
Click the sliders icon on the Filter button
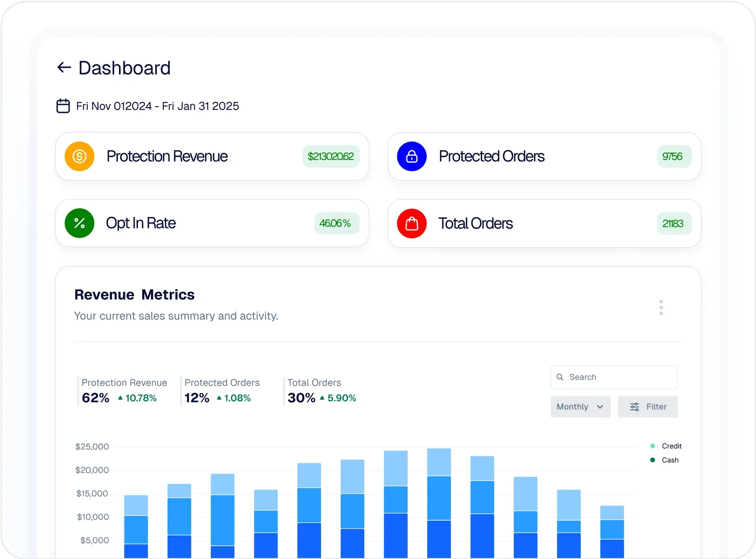[x=635, y=407]
